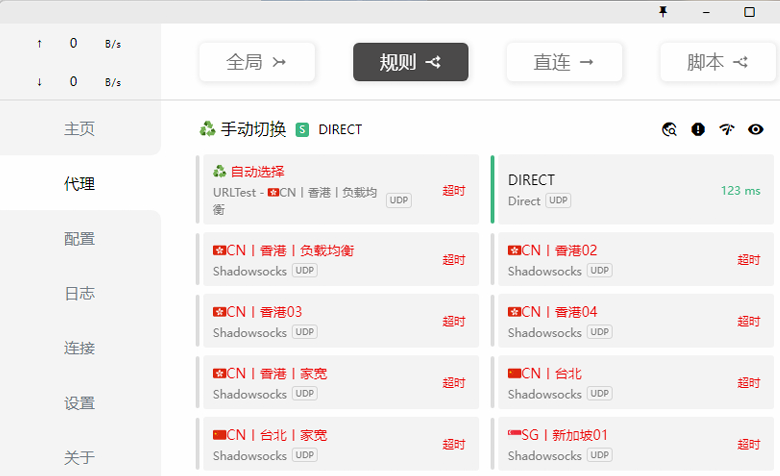Toggle proxy visibility with the eye icon
Image resolution: width=780 pixels, height=476 pixels.
[x=756, y=129]
